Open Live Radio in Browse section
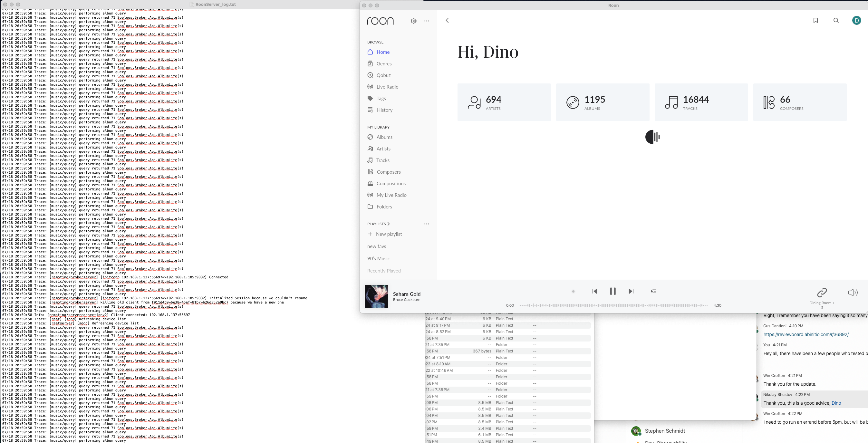This screenshot has width=868, height=443. click(387, 87)
